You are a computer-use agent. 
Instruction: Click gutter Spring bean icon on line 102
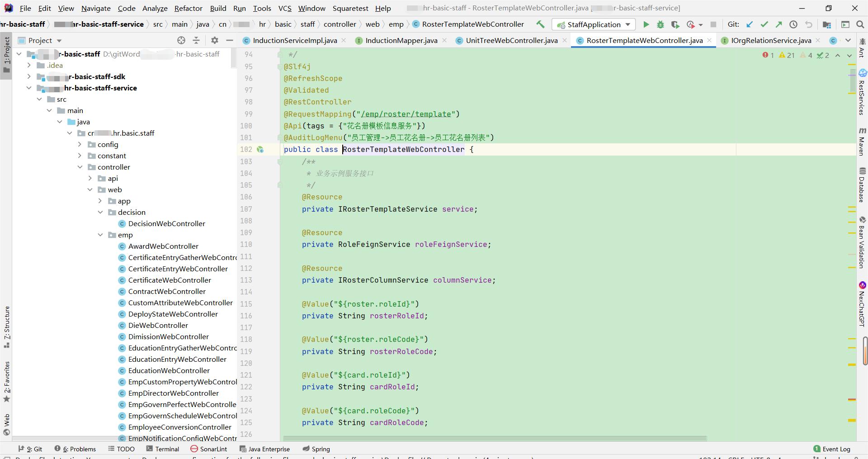click(x=260, y=149)
